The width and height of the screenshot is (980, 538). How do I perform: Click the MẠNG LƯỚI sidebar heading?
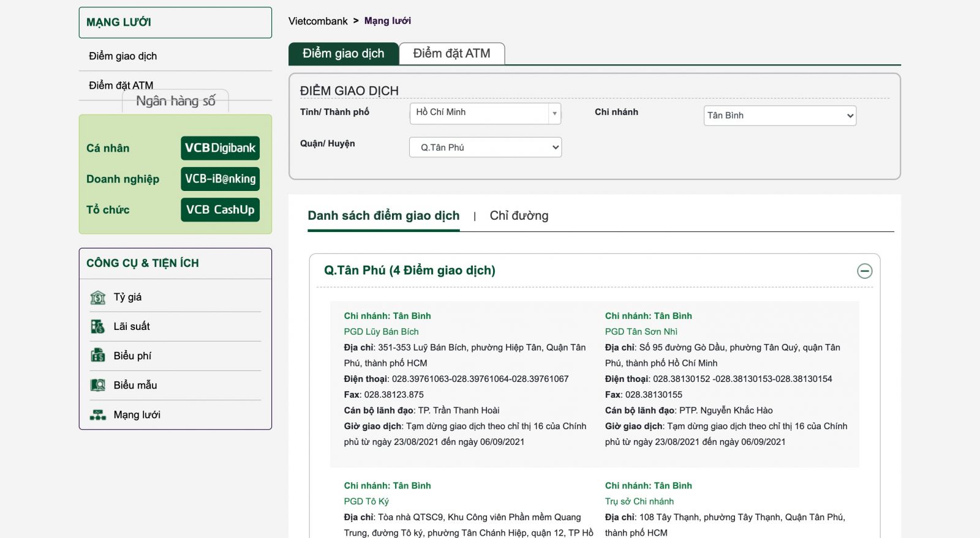119,23
